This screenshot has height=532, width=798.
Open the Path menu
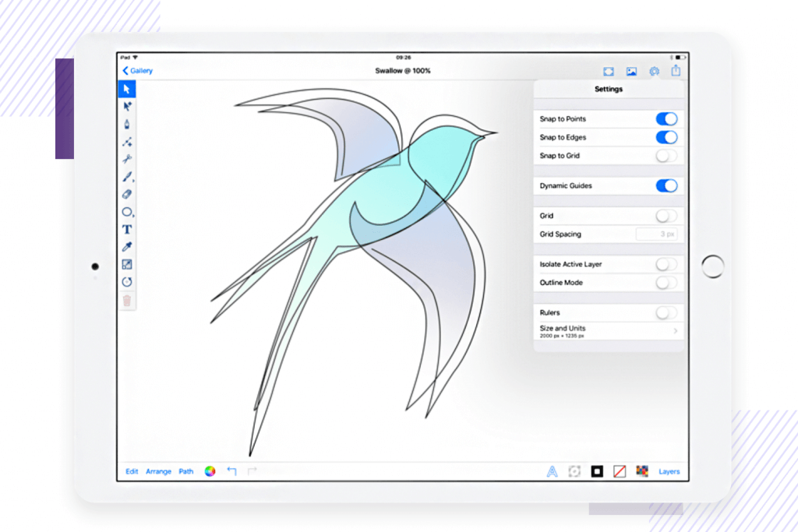(x=185, y=471)
